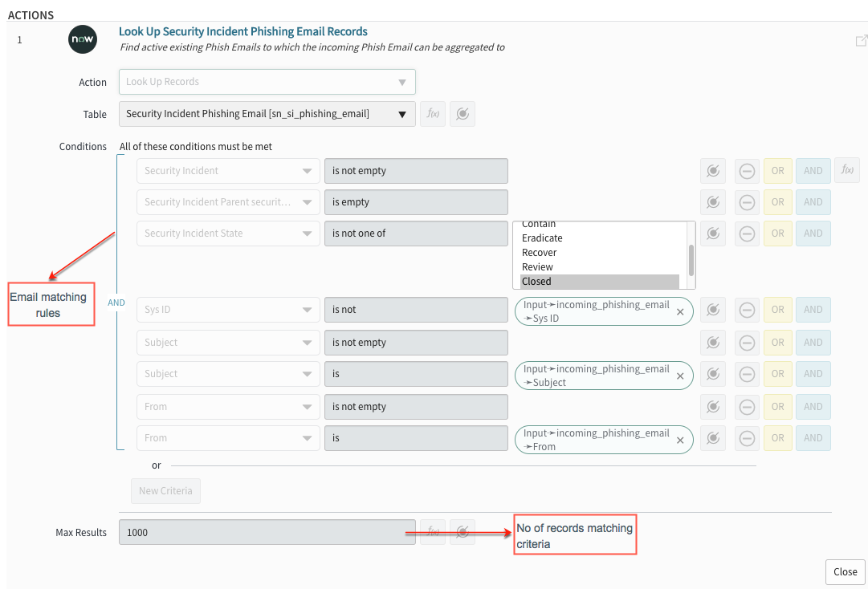Select 'Eradicate' in the state list
This screenshot has height=589, width=868.
(600, 238)
